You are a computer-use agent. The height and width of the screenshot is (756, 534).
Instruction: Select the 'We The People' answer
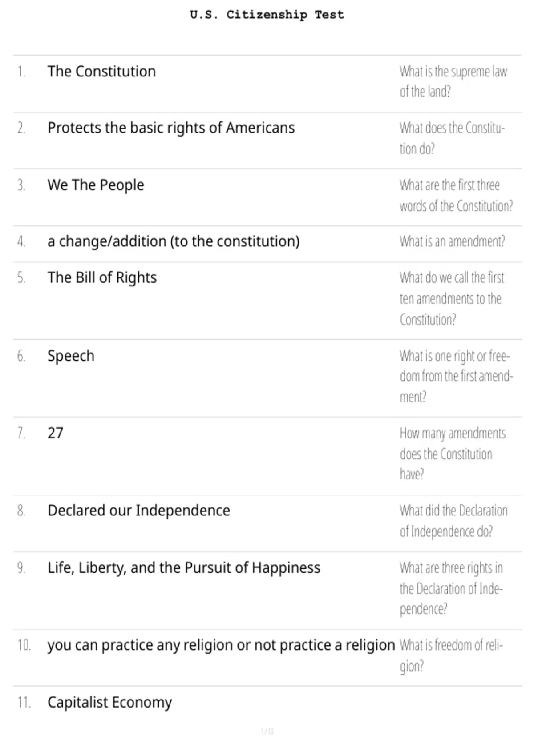click(x=96, y=185)
